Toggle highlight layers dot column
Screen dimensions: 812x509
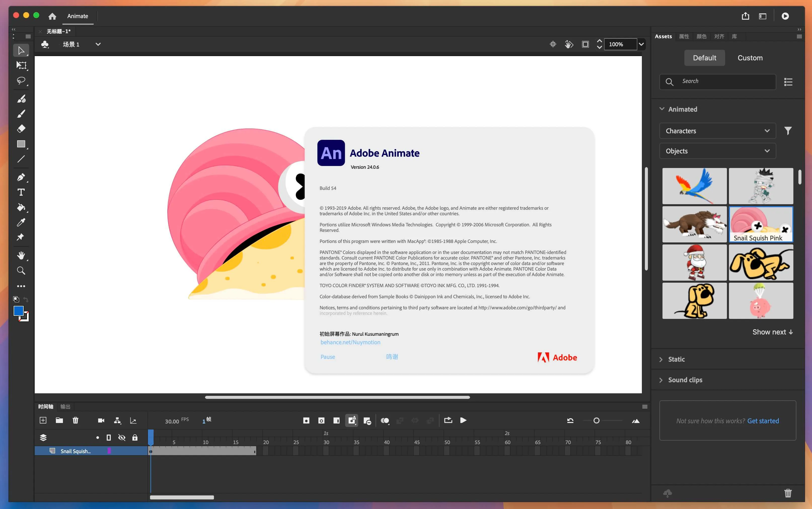coord(98,438)
